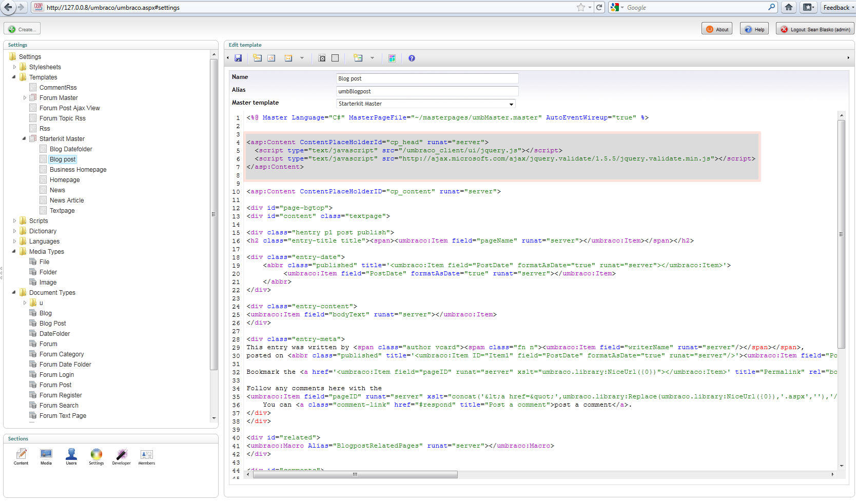Open the template editor help icon
This screenshot has height=504, width=856.
coord(412,58)
